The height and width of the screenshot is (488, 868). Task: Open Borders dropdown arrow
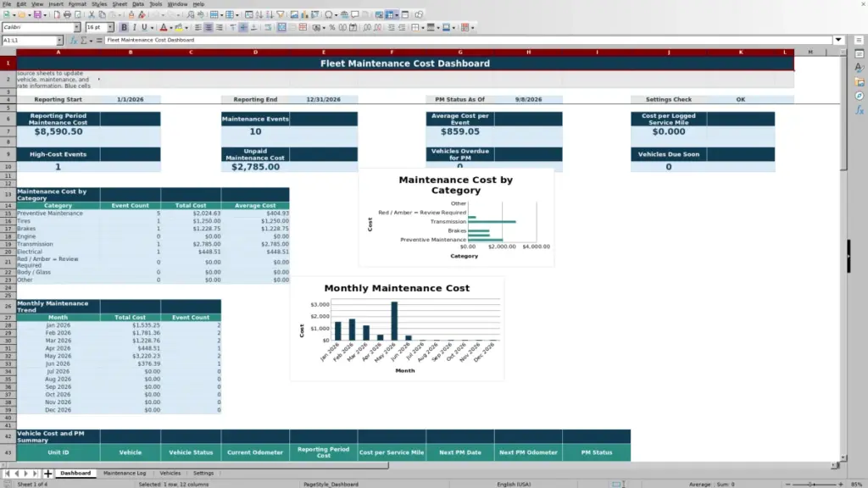(x=423, y=28)
